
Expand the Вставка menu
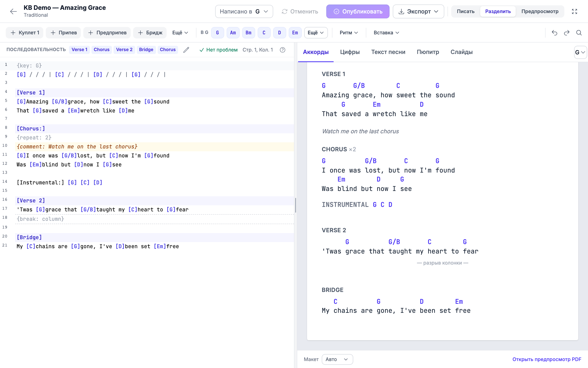386,33
